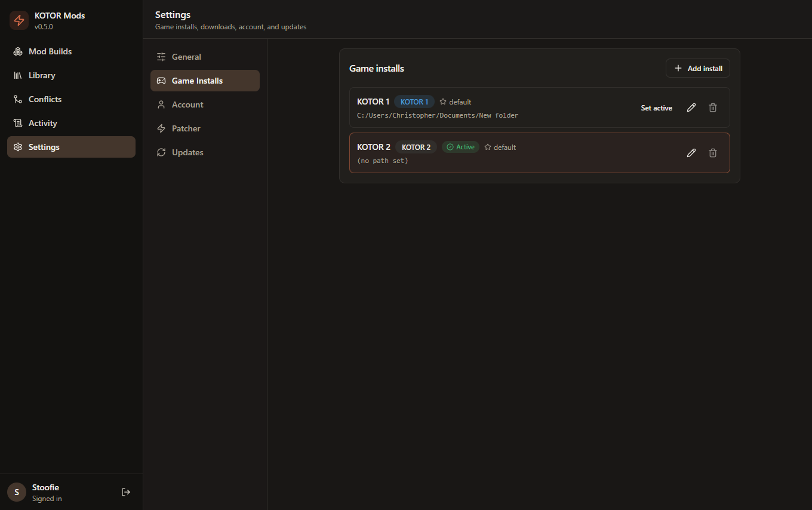Delete the KOTOR 2 install with trash icon
The image size is (812, 510).
point(713,153)
